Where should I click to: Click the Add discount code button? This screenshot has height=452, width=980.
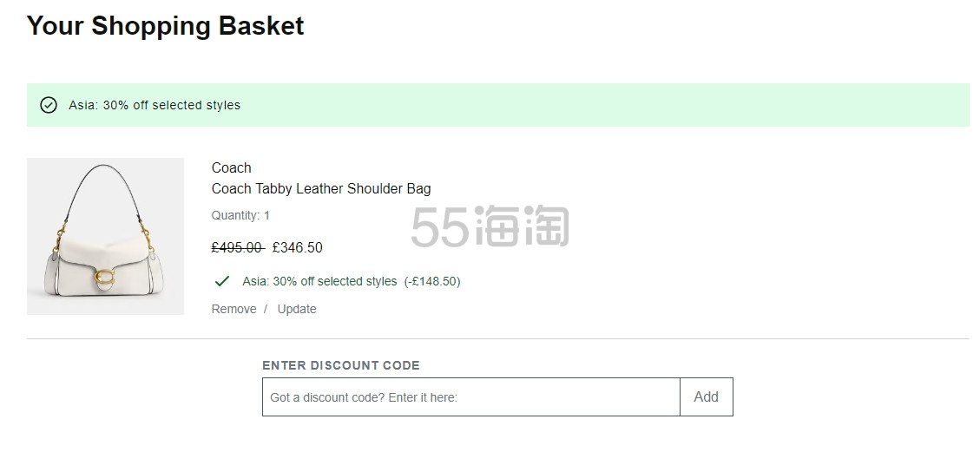pos(707,397)
